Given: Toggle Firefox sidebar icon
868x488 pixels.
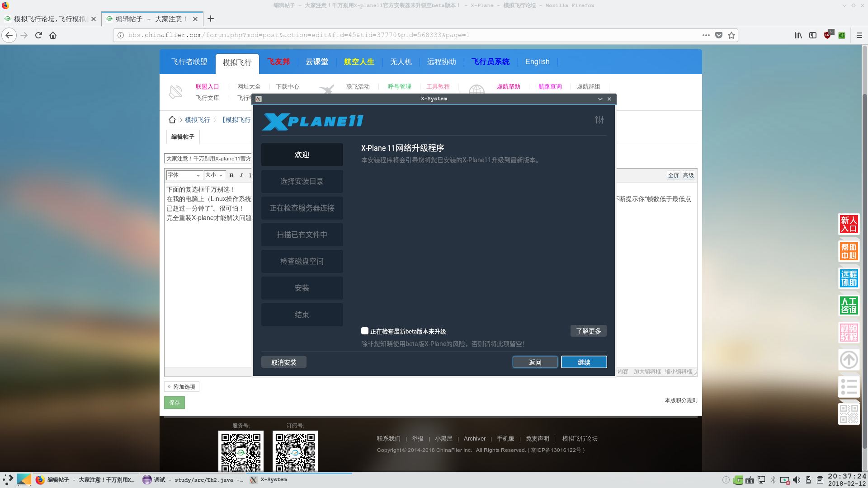Looking at the screenshot, I should (x=813, y=35).
